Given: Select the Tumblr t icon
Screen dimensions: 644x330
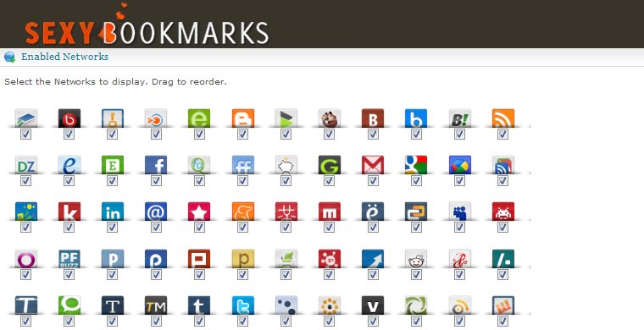Looking at the screenshot, I should click(199, 305).
